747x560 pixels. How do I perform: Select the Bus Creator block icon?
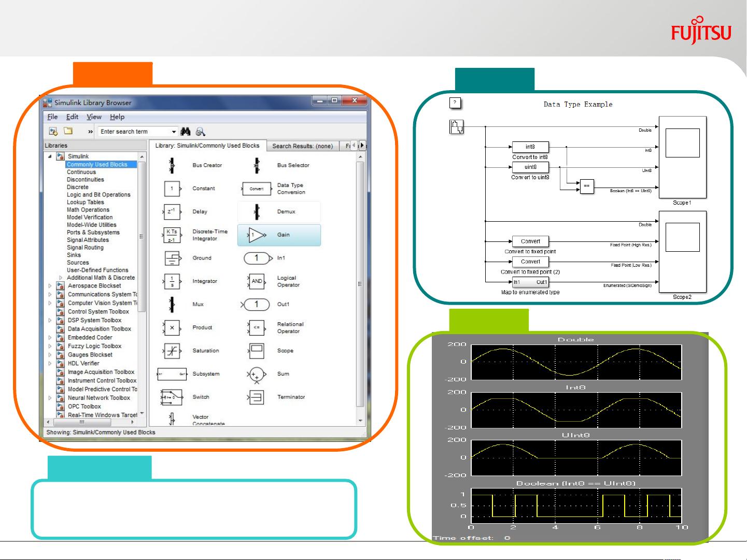[x=172, y=165]
